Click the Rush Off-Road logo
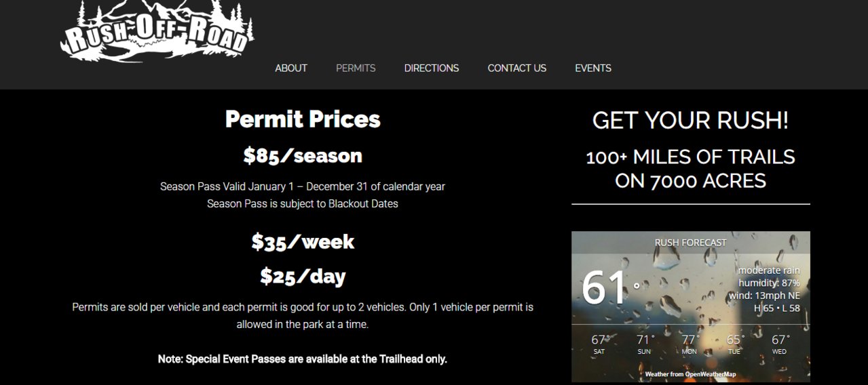This screenshot has width=868, height=385. click(157, 33)
